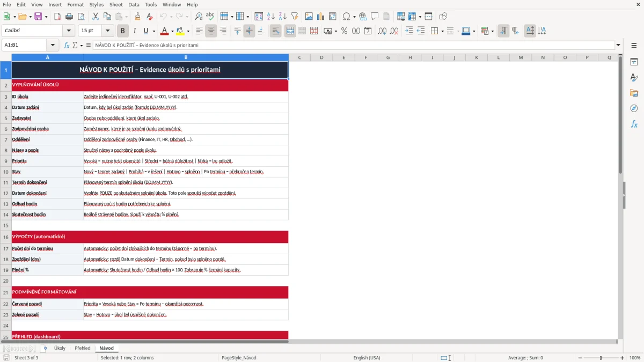Open the sidebar Gallery panel
This screenshot has width=644, height=362.
(x=634, y=93)
